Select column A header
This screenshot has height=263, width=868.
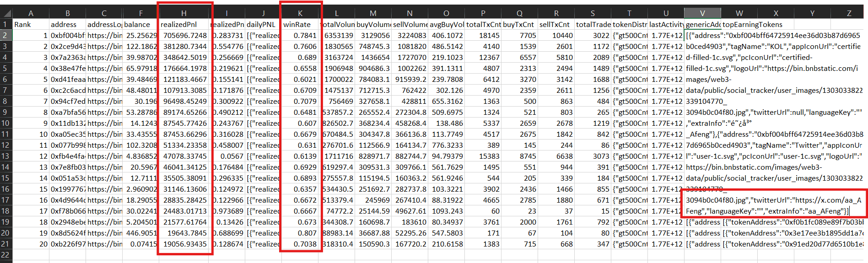pyautogui.click(x=31, y=13)
